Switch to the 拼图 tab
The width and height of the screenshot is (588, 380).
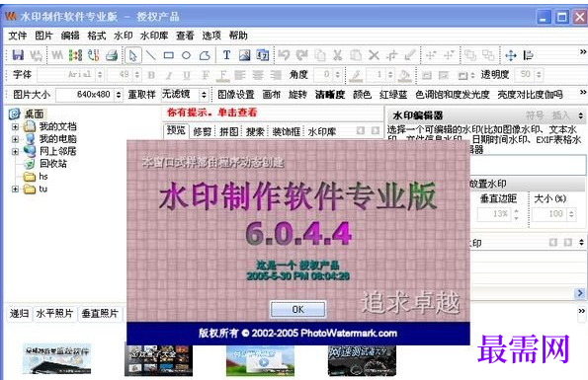[x=228, y=132]
